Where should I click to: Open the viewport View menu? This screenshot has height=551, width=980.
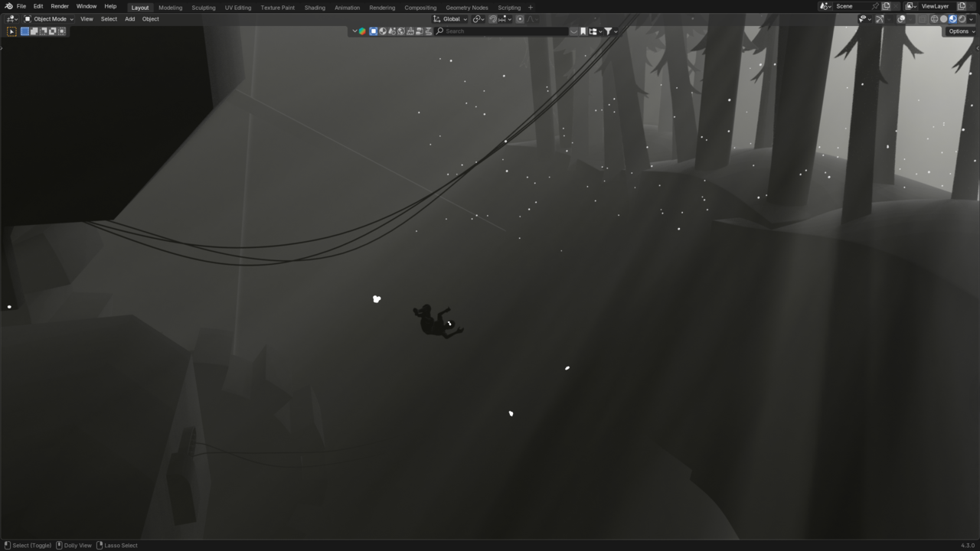tap(87, 19)
